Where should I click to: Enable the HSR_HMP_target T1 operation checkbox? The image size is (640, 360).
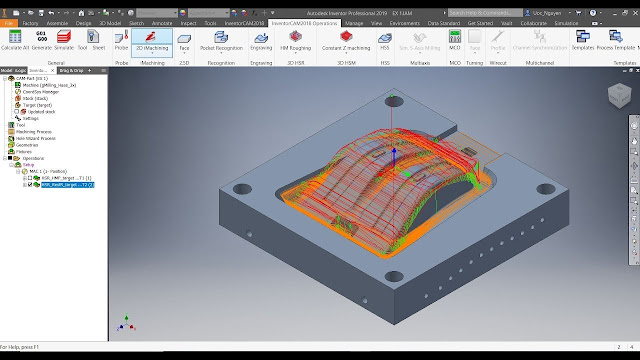[x=30, y=178]
